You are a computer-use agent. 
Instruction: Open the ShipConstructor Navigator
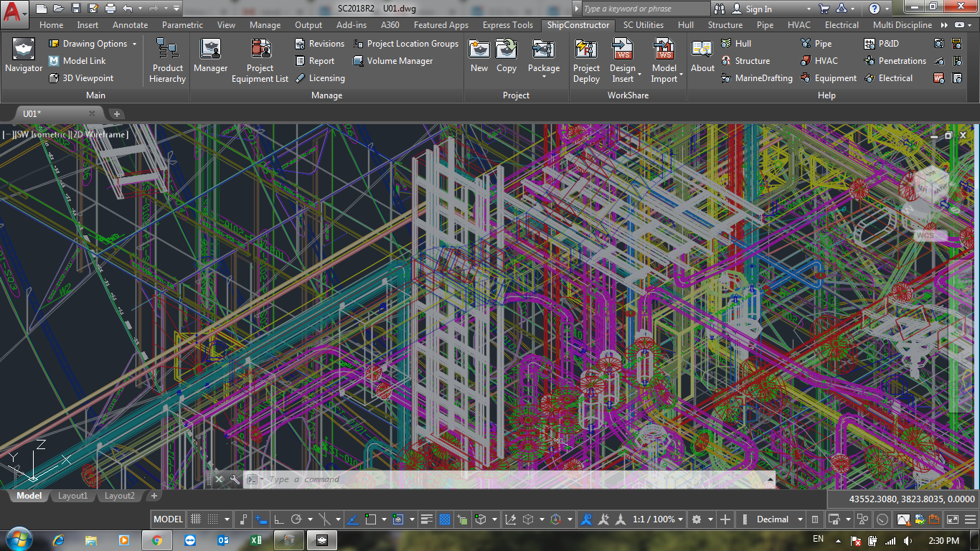[x=23, y=57]
